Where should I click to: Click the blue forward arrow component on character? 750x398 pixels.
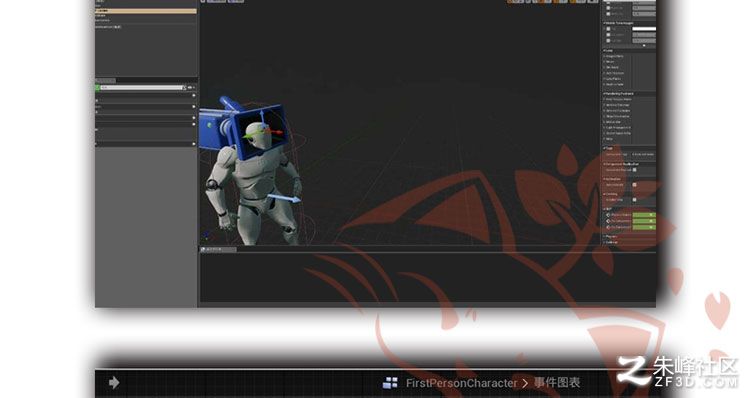(x=284, y=197)
